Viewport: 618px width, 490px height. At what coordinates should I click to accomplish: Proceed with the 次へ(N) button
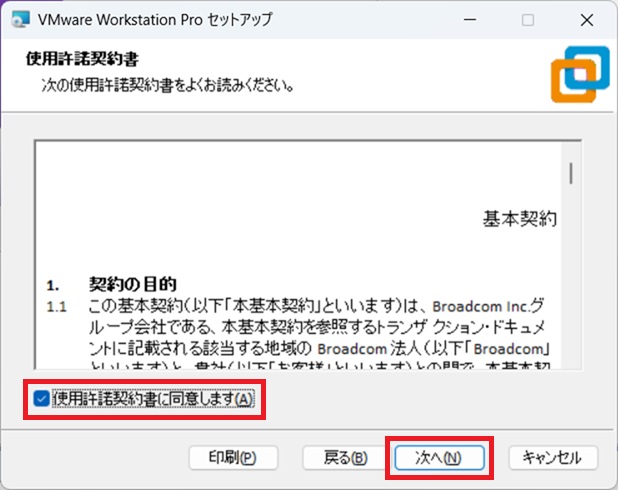coord(439,458)
